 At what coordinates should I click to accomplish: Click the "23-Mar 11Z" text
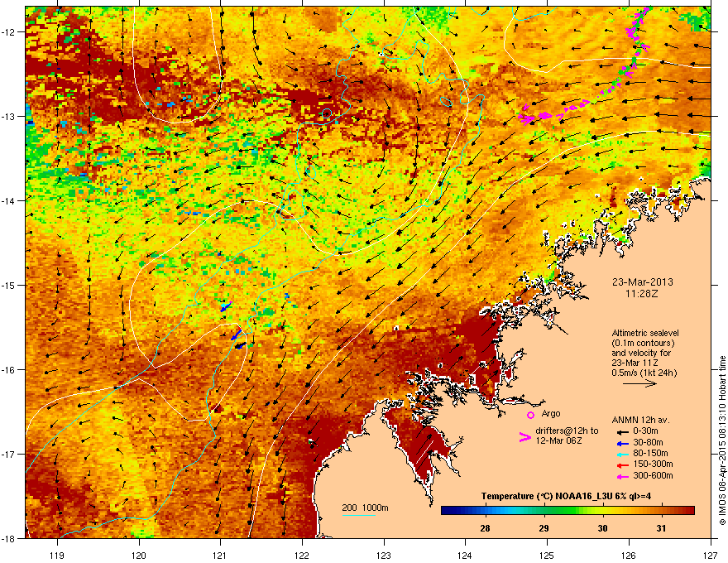635,363
